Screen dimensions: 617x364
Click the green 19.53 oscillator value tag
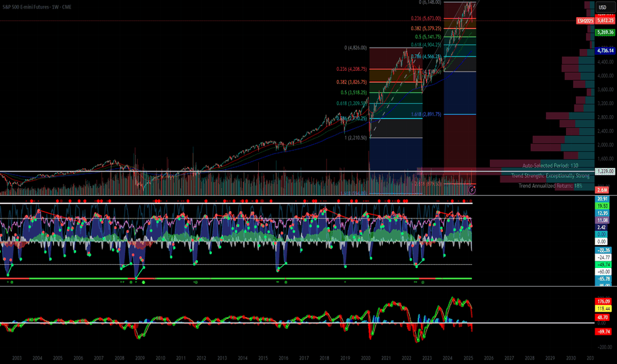pyautogui.click(x=602, y=206)
